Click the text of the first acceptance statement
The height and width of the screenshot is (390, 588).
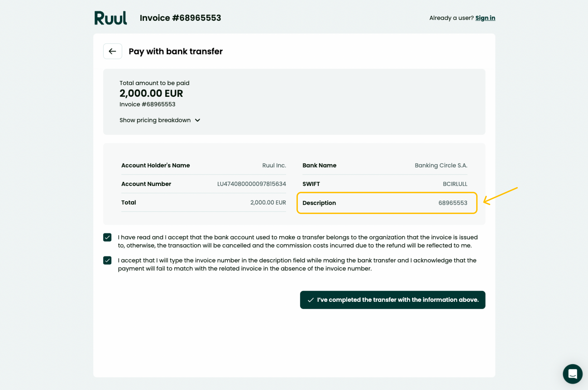click(x=298, y=241)
